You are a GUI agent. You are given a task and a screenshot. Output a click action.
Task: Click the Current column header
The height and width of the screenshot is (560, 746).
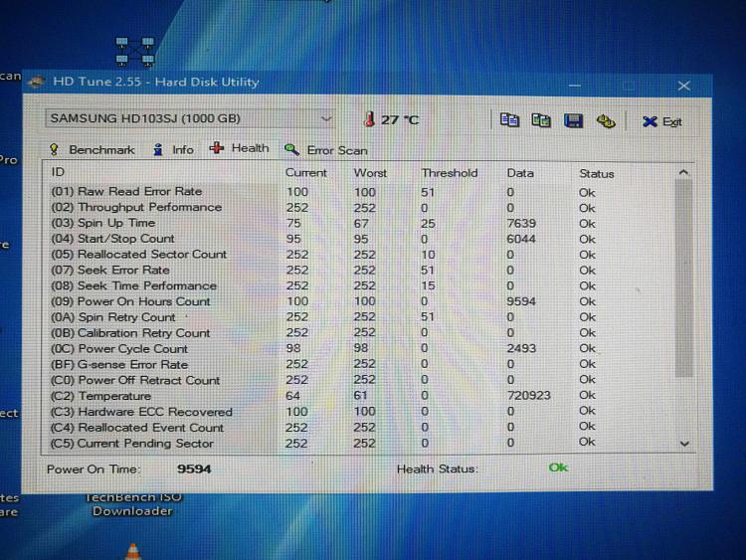pos(306,173)
